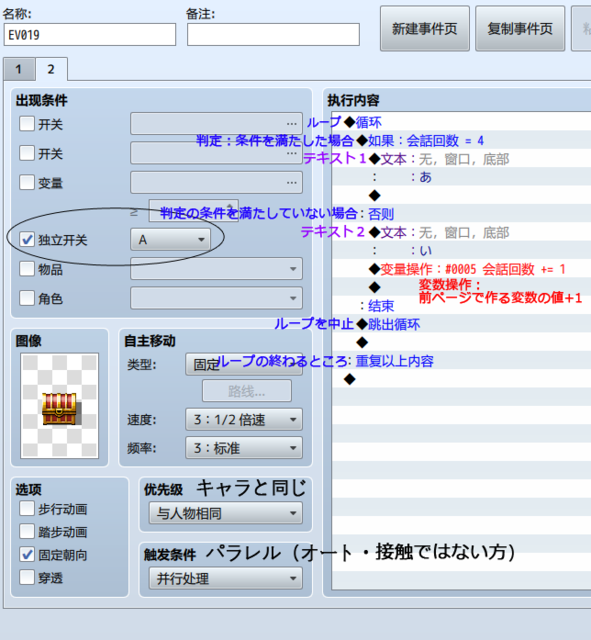Open the 类型 dropdown showing 固定
Viewport: 591px width, 640px height.
[244, 364]
